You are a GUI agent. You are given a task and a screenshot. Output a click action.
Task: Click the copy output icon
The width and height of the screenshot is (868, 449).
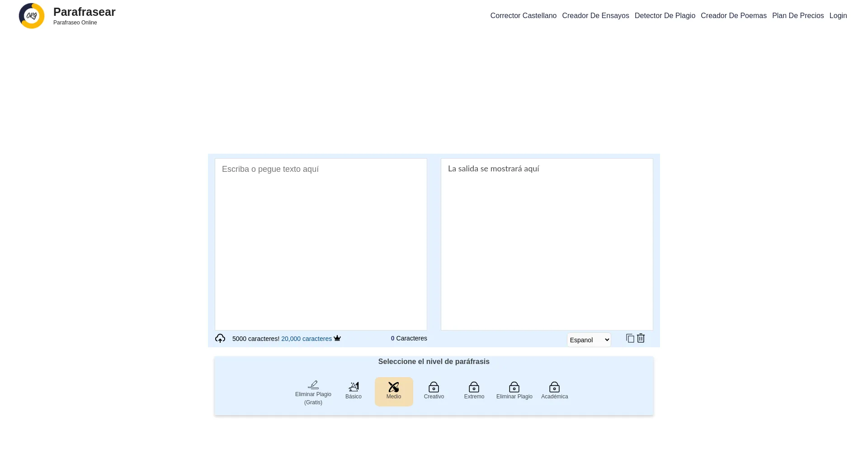tap(630, 338)
